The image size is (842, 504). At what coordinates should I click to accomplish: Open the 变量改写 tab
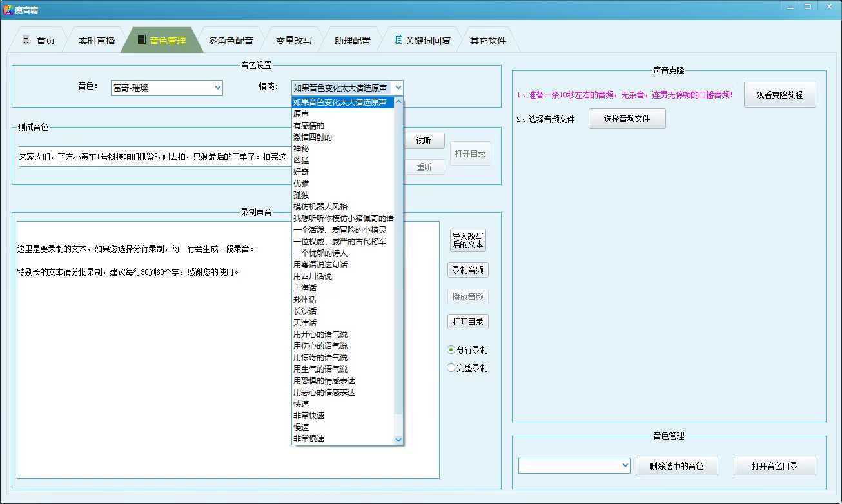(x=293, y=41)
